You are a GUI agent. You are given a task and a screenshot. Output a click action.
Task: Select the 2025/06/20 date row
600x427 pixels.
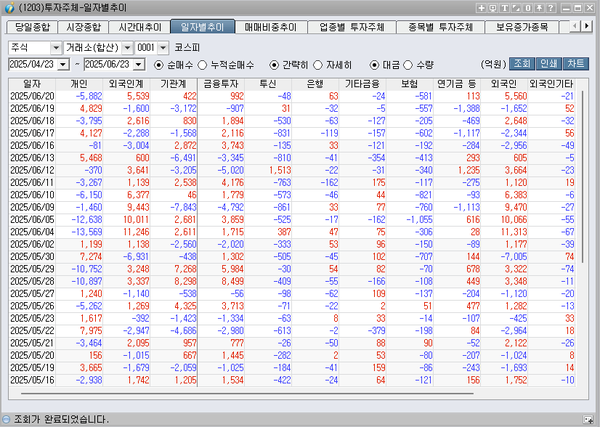292,96
